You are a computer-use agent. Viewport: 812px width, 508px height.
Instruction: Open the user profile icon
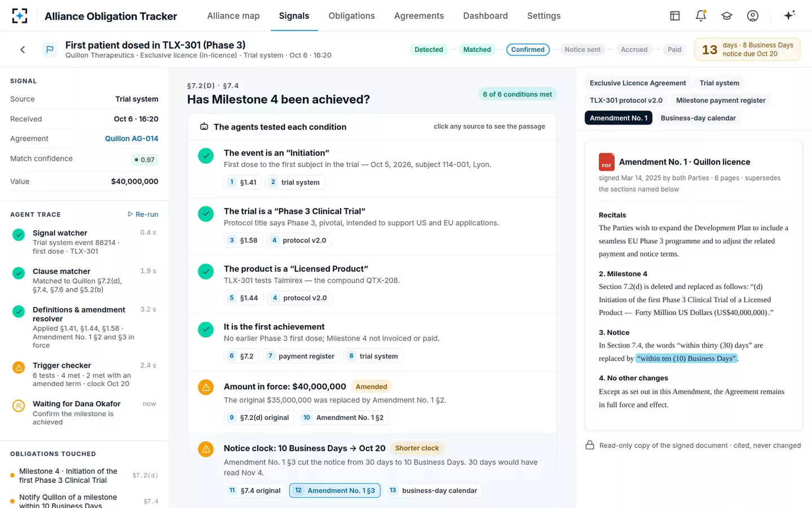tap(753, 16)
